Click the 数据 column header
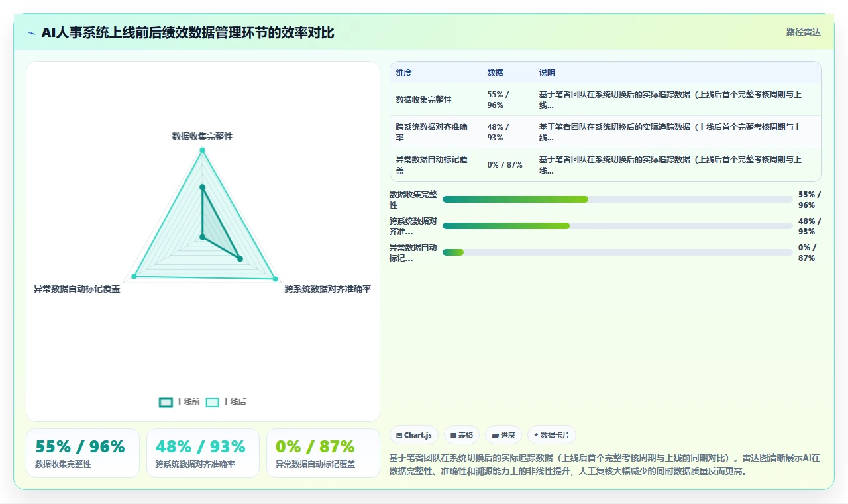 coord(495,73)
